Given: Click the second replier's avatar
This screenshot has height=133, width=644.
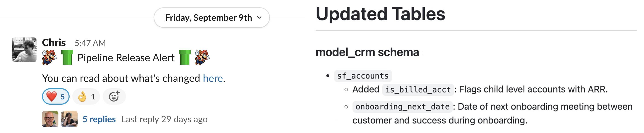Looking at the screenshot, I should point(69,119).
